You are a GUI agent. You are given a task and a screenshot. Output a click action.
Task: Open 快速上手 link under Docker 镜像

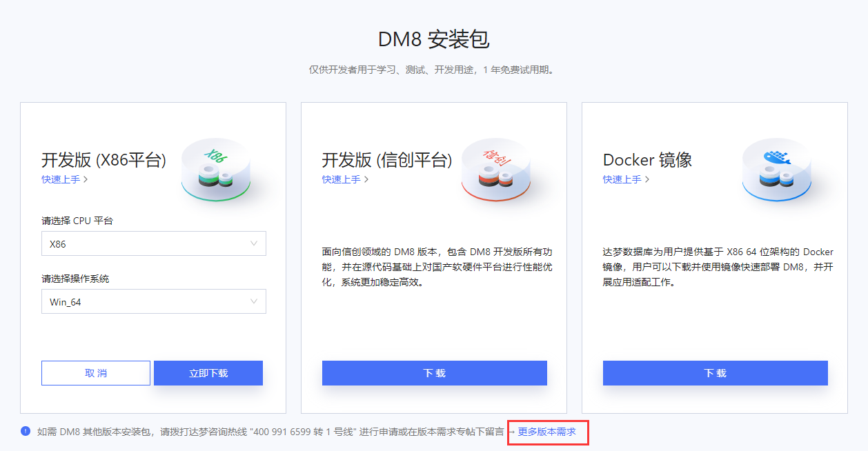tap(626, 179)
